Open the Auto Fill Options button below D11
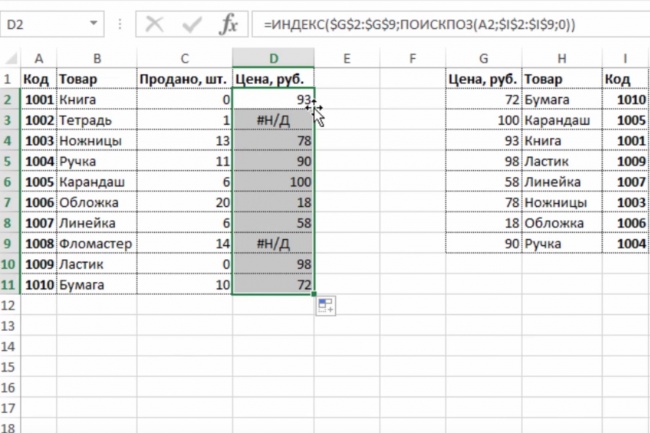Viewport: 650px width, 433px height. pyautogui.click(x=325, y=307)
